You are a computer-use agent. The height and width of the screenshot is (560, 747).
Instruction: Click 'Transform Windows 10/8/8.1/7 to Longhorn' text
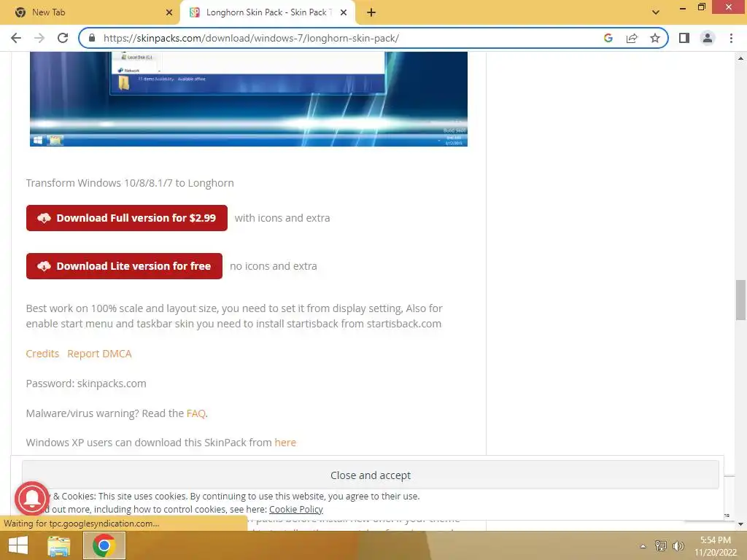[130, 183]
